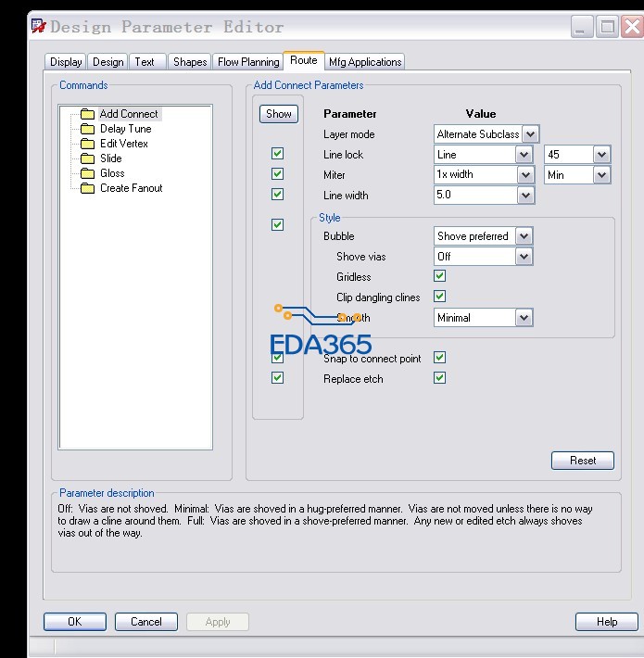
Task: Select the Add Connect command
Action: pos(129,114)
